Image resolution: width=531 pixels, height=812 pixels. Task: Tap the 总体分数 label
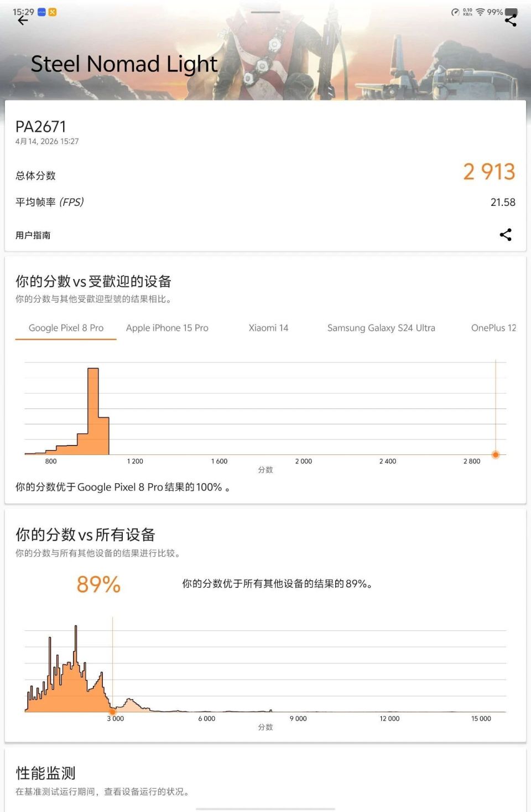[35, 175]
